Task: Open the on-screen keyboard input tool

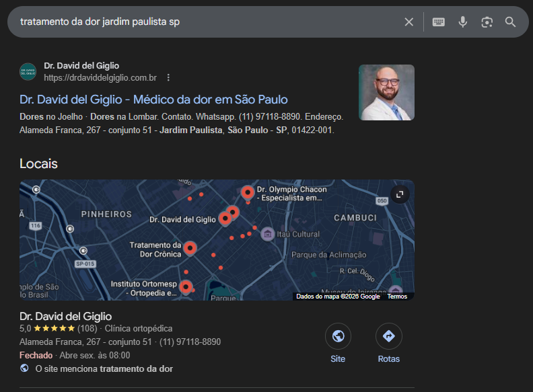Action: coord(439,22)
